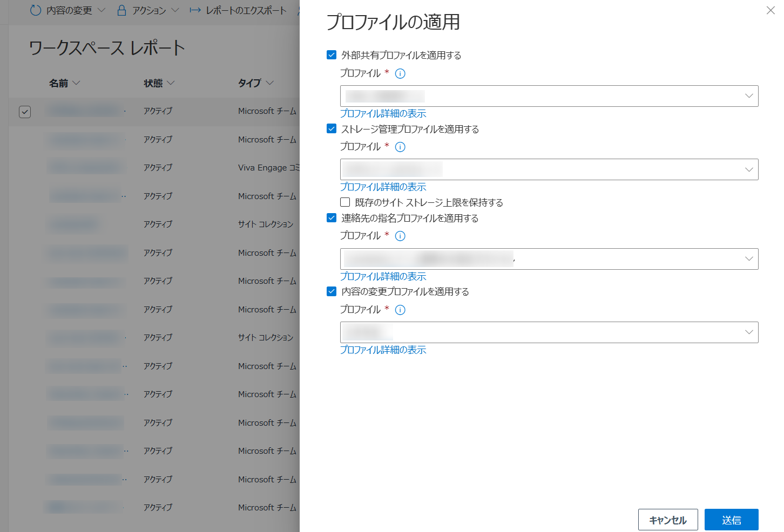Expand the 名前 column header dropdown
Screen dimensions: 784x532
[76, 83]
